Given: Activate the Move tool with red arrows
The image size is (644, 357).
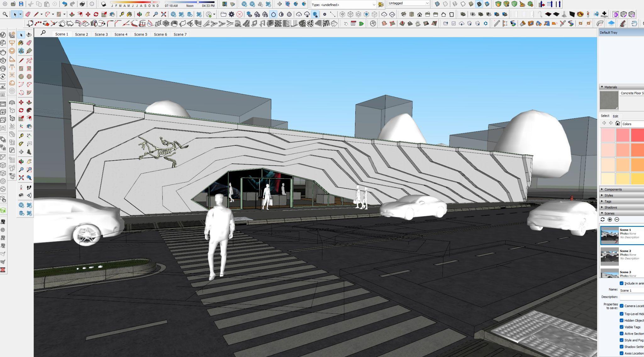Looking at the screenshot, I should tap(88, 14).
